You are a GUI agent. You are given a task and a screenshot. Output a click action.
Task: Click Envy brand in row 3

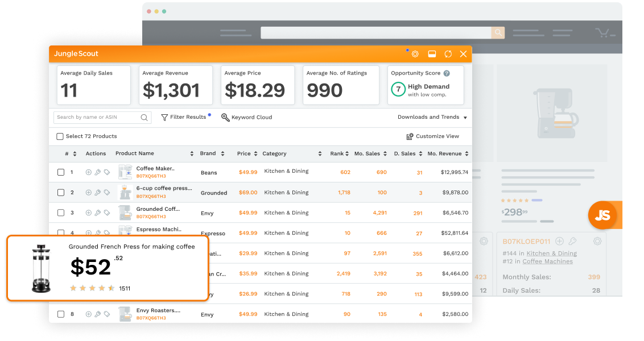pos(207,213)
